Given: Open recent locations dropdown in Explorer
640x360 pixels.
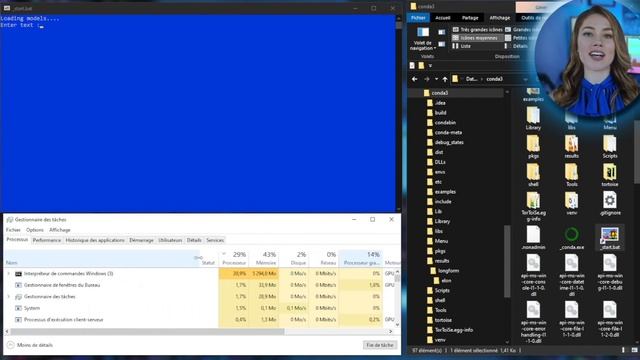Looking at the screenshot, I should tap(436, 79).
